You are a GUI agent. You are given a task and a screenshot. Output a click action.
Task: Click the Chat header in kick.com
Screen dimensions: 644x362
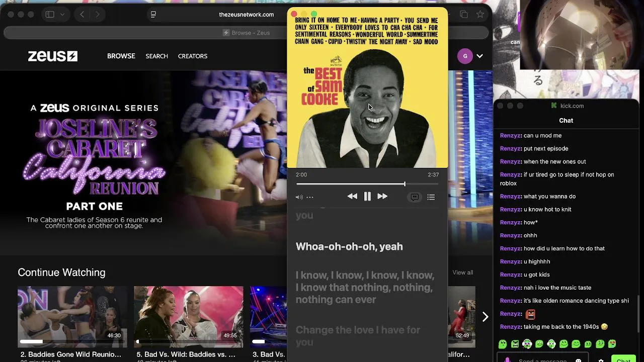[566, 120]
